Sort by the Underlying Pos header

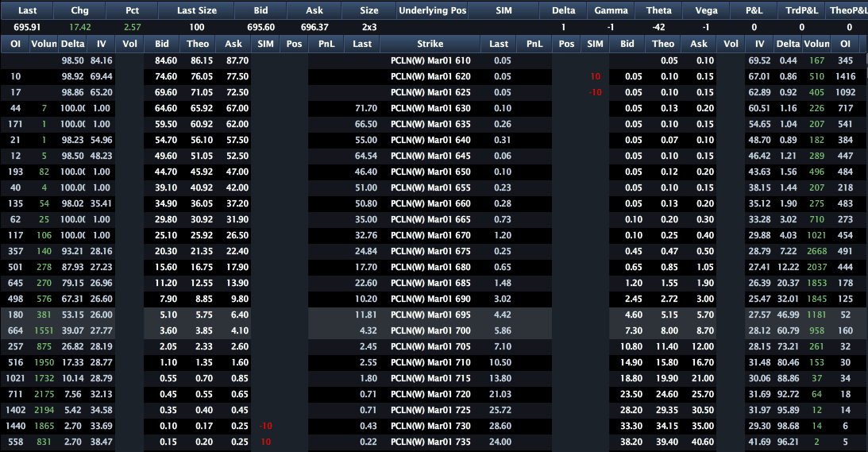click(x=433, y=10)
